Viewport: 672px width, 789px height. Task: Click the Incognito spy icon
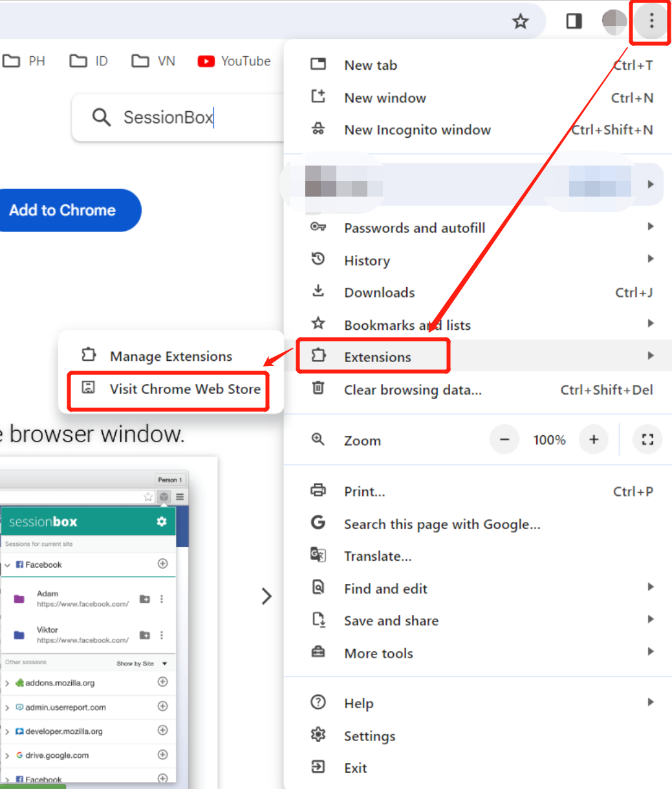[318, 129]
